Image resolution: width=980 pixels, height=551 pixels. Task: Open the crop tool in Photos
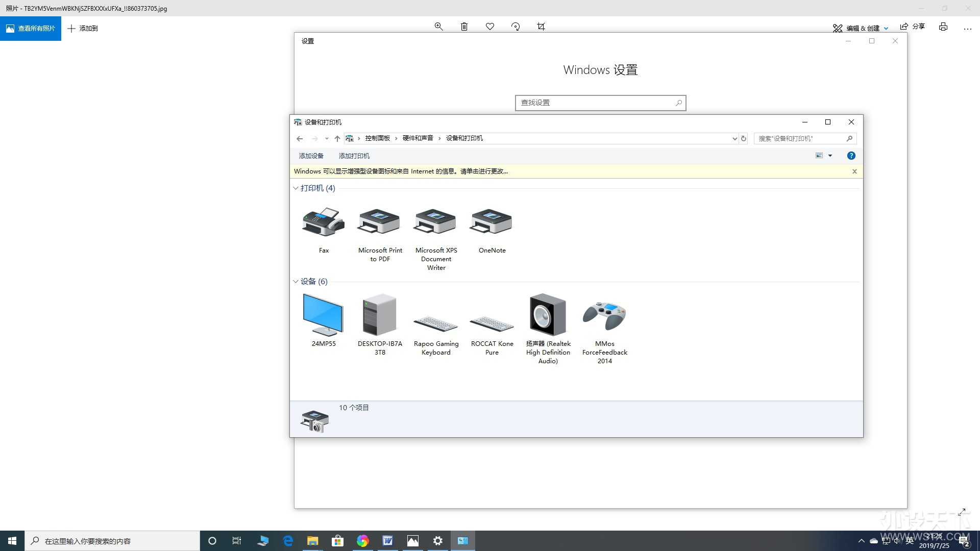point(541,27)
